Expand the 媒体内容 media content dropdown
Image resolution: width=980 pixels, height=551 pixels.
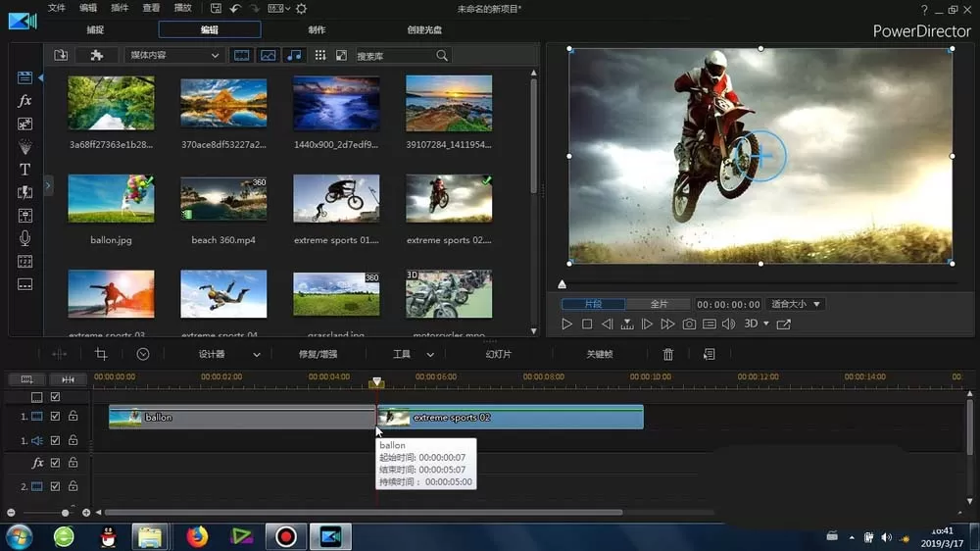(x=173, y=55)
